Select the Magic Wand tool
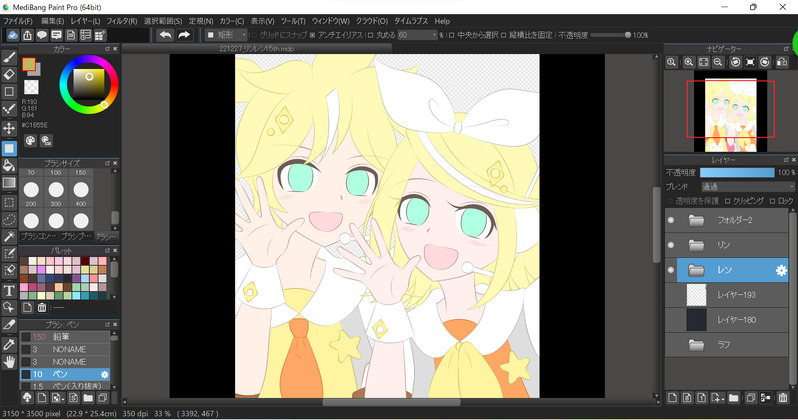Screen dimensions: 798x420 [x=9, y=236]
